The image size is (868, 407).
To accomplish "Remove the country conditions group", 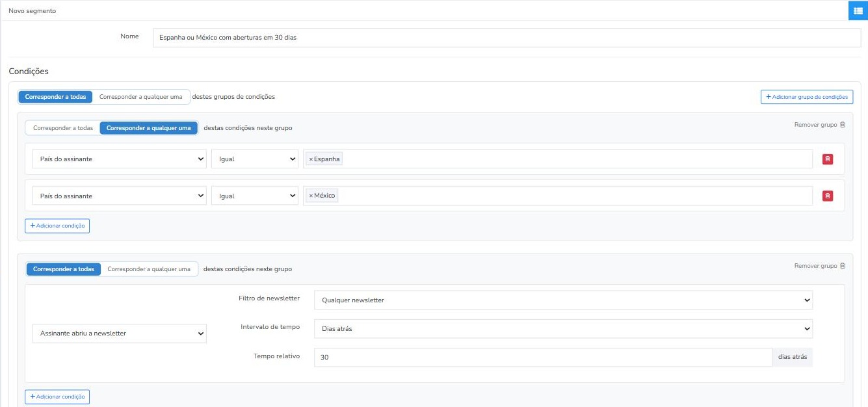I will pyautogui.click(x=820, y=125).
